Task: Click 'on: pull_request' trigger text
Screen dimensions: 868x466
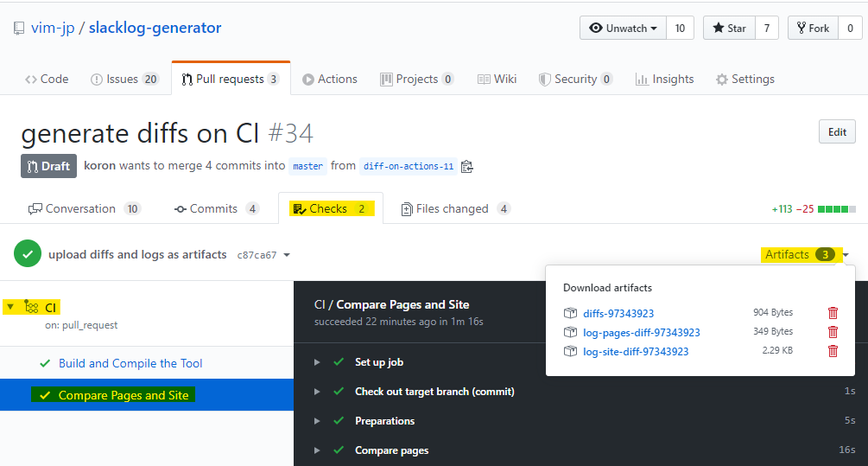Action: tap(81, 325)
